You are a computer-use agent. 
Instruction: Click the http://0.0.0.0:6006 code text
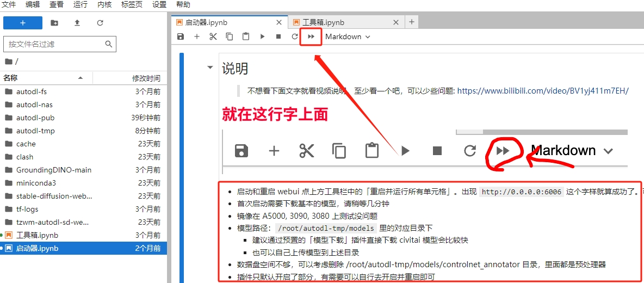click(x=522, y=192)
